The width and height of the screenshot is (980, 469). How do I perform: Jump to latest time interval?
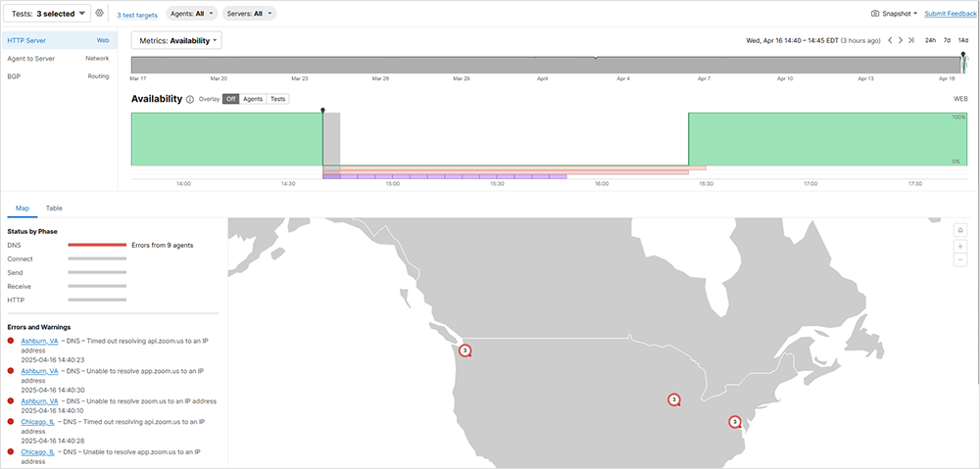(x=911, y=40)
